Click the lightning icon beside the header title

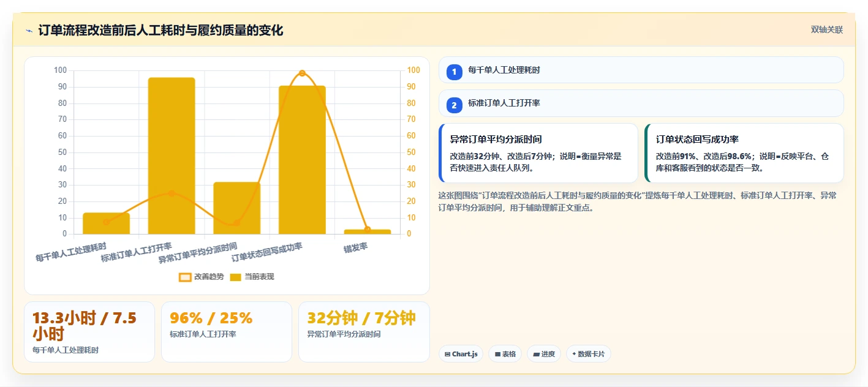coord(29,31)
